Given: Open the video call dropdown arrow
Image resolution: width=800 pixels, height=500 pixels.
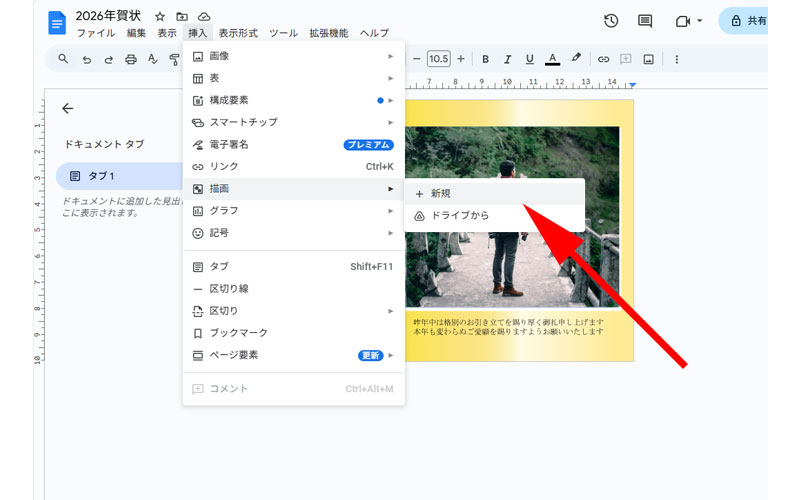Looking at the screenshot, I should point(700,21).
